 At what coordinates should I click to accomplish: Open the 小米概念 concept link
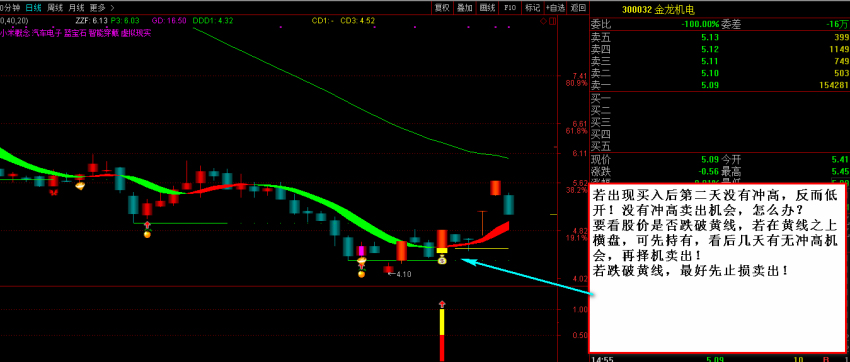(15, 33)
